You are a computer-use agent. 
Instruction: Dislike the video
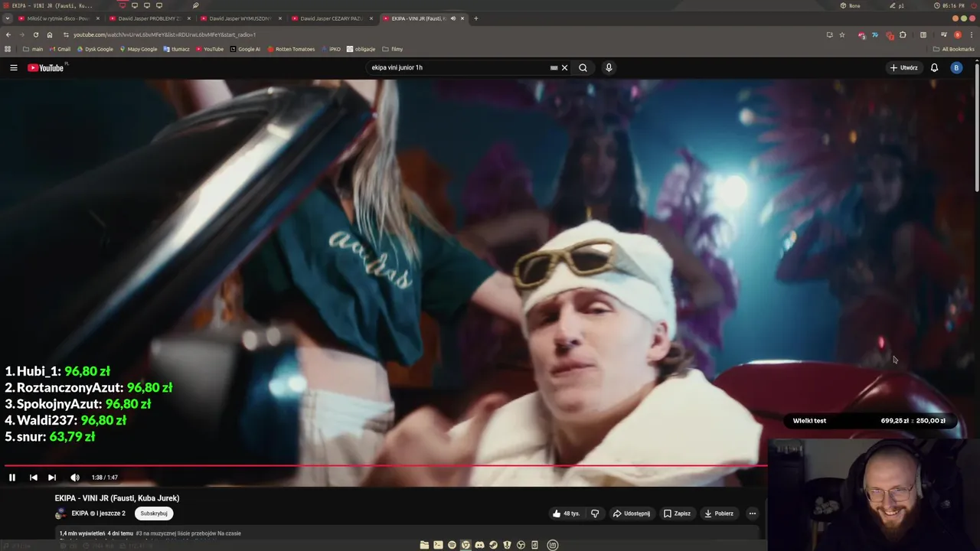tap(595, 514)
